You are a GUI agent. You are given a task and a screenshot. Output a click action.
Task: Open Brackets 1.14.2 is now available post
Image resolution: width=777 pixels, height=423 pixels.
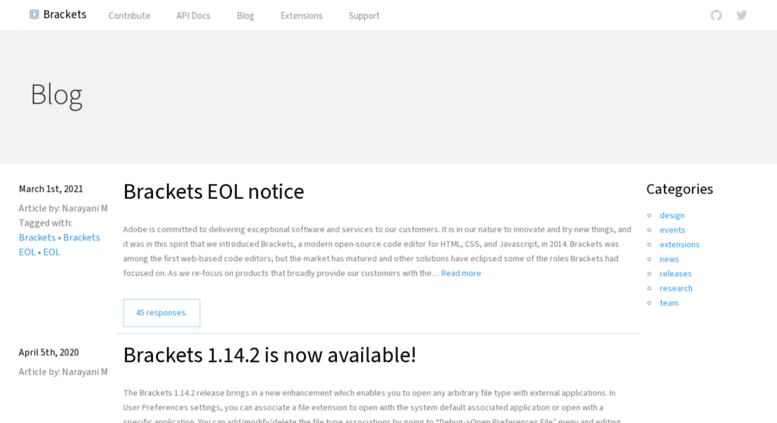[270, 355]
